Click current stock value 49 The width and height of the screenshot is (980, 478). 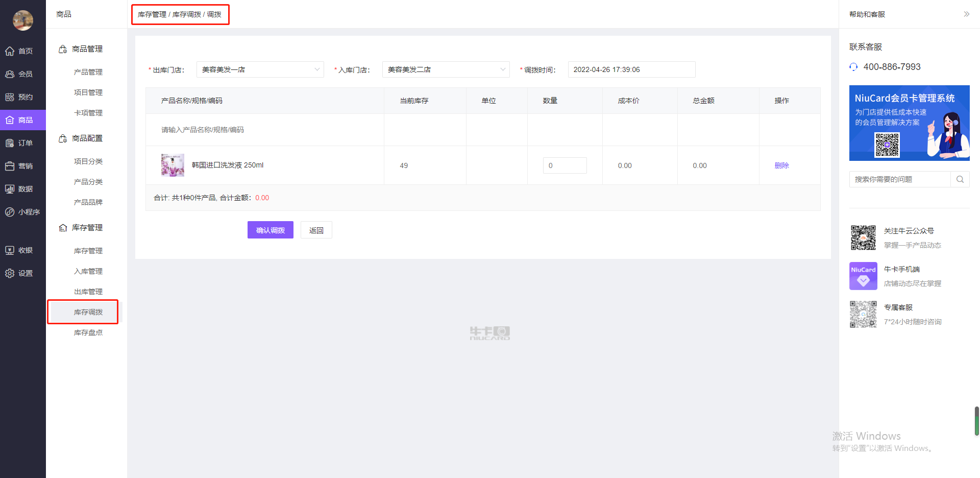click(404, 165)
